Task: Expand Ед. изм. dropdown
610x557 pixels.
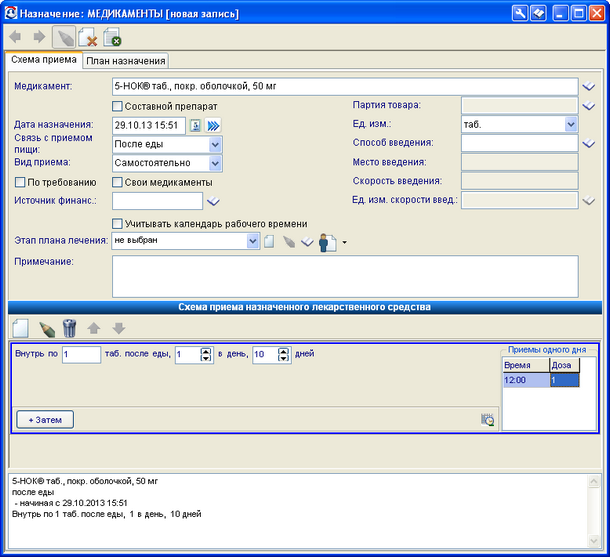Action: (570, 125)
